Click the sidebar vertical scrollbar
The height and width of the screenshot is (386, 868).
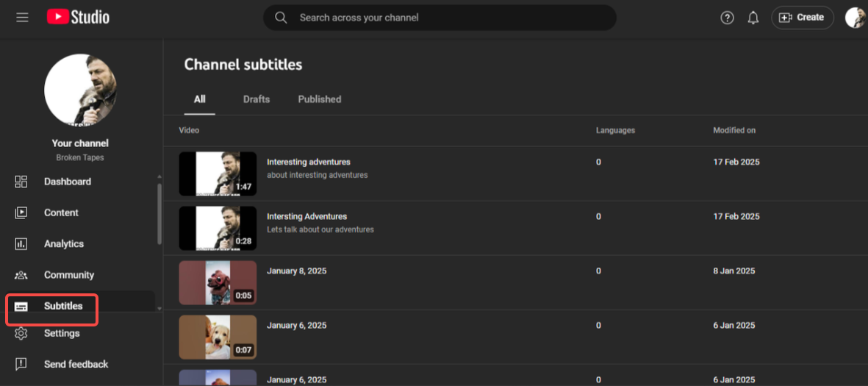tap(159, 213)
